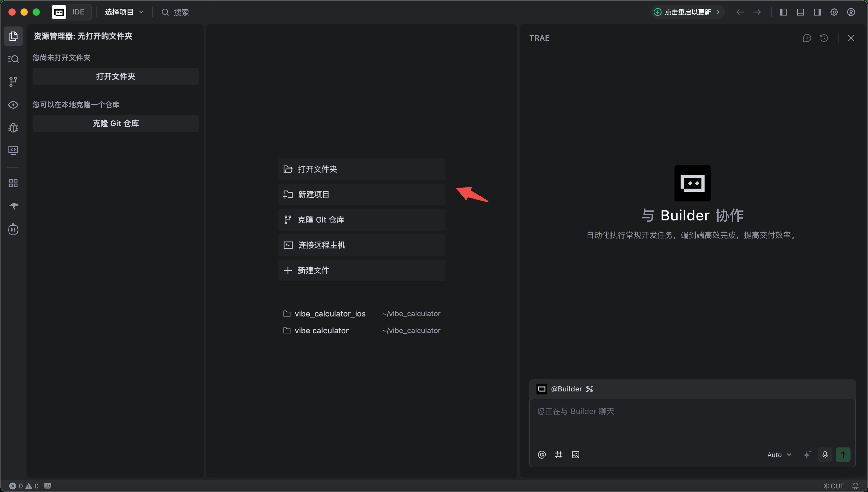This screenshot has width=868, height=492.
Task: Open chat history in TRAE panel
Action: pyautogui.click(x=824, y=38)
